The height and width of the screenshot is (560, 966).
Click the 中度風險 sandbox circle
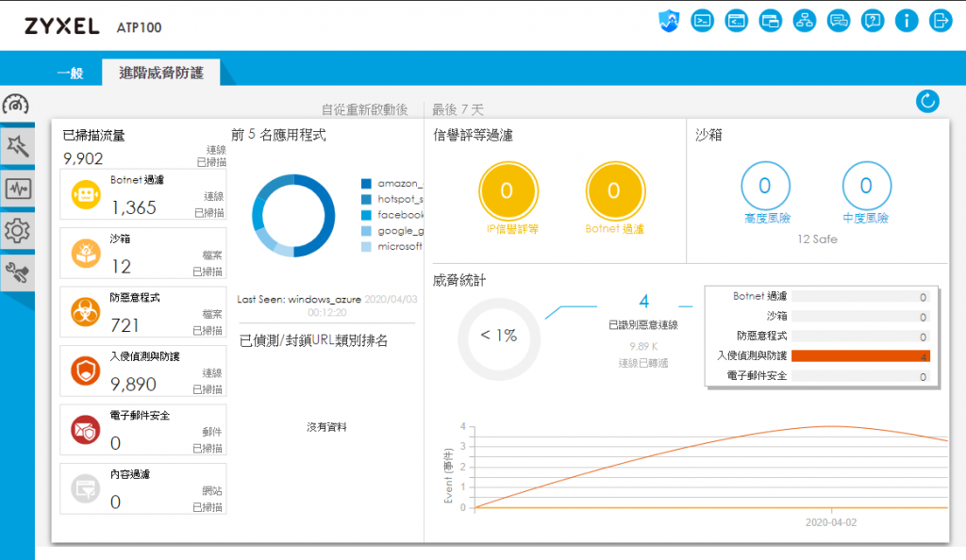(866, 186)
